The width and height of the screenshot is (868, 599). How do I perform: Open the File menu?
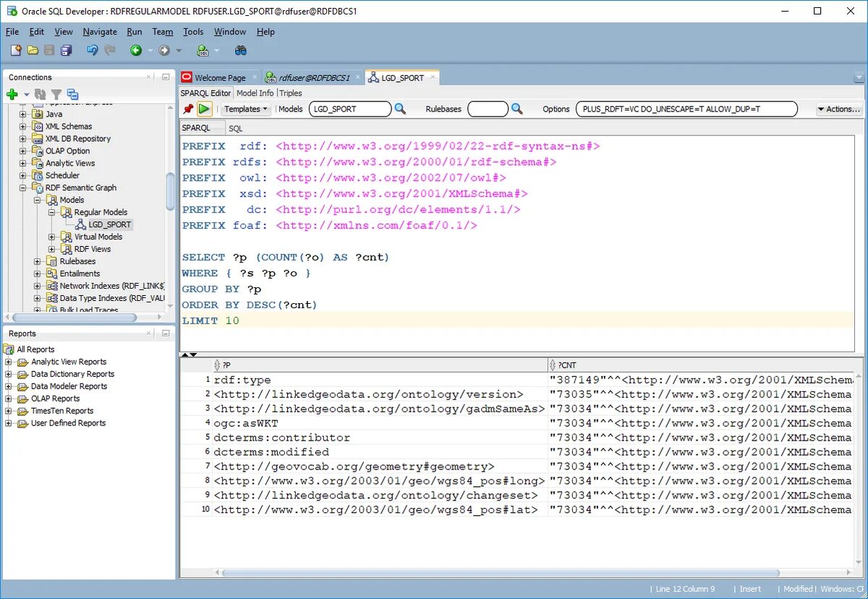tap(12, 32)
